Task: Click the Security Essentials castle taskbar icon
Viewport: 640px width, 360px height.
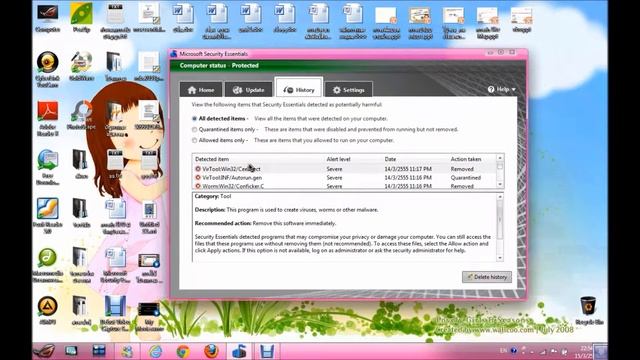Action: tap(239, 351)
